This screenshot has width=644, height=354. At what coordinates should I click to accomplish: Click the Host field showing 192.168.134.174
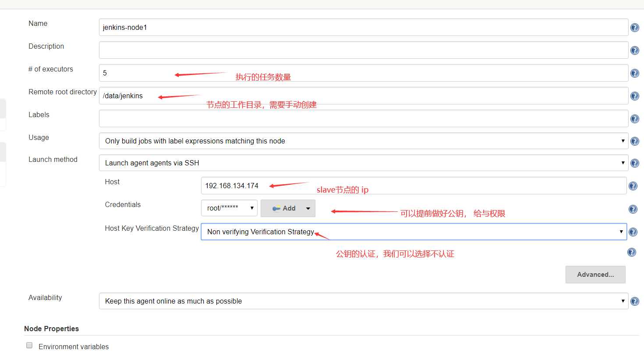point(414,186)
